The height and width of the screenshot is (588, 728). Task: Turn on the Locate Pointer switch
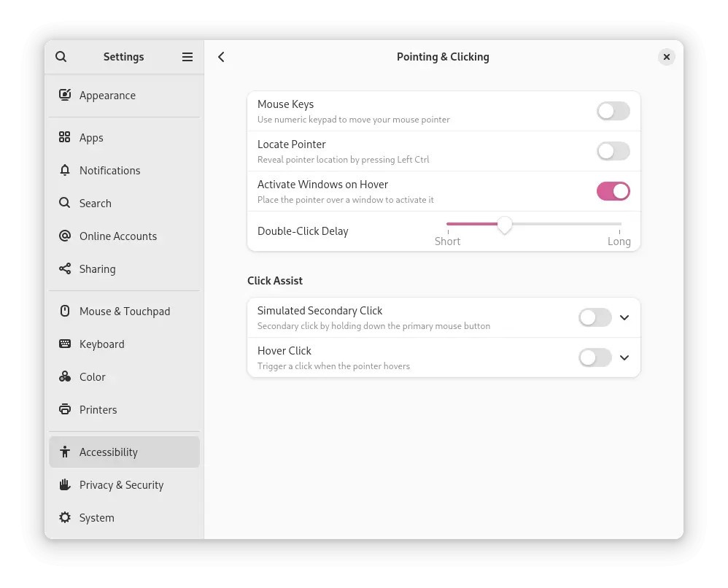pyautogui.click(x=613, y=152)
